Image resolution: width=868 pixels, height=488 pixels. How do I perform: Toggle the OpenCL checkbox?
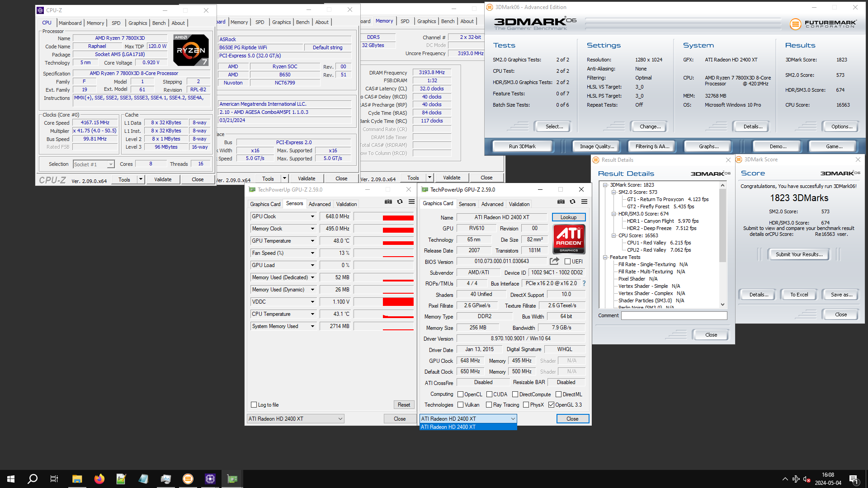(x=460, y=394)
